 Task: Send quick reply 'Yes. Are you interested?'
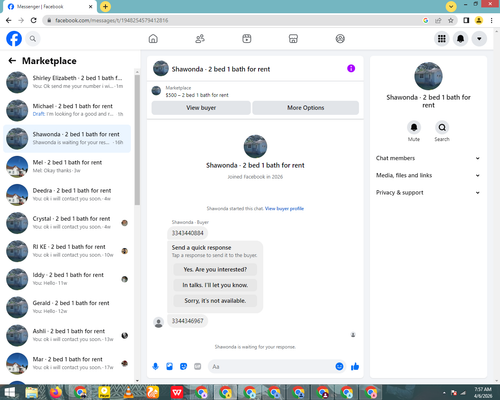point(215,269)
